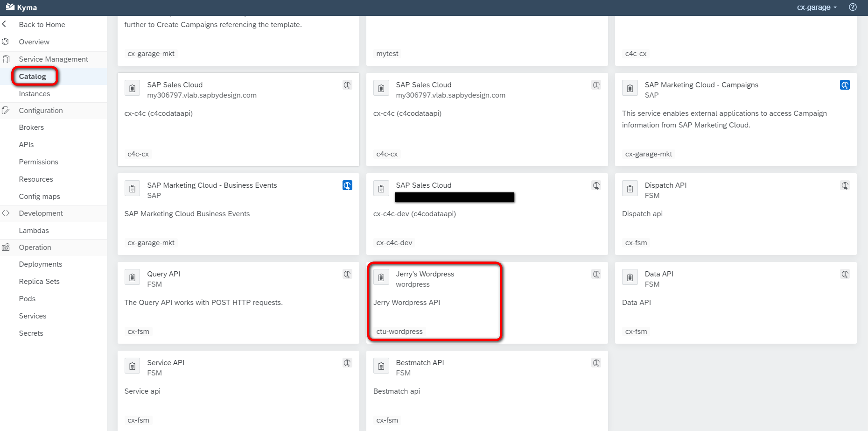The height and width of the screenshot is (431, 868).
Task: Click status icon on Service API card
Action: click(x=347, y=363)
